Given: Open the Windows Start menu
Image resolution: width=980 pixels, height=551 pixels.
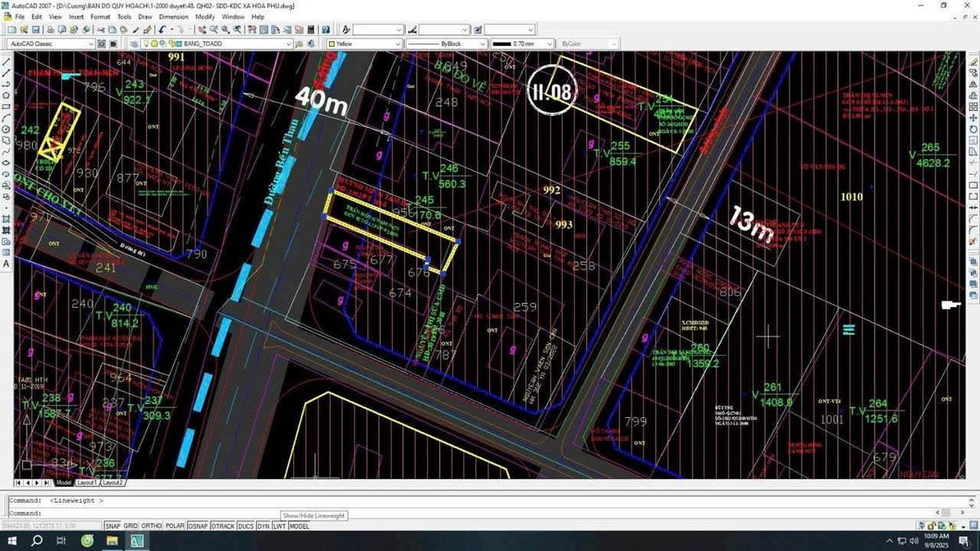Looking at the screenshot, I should (x=13, y=541).
